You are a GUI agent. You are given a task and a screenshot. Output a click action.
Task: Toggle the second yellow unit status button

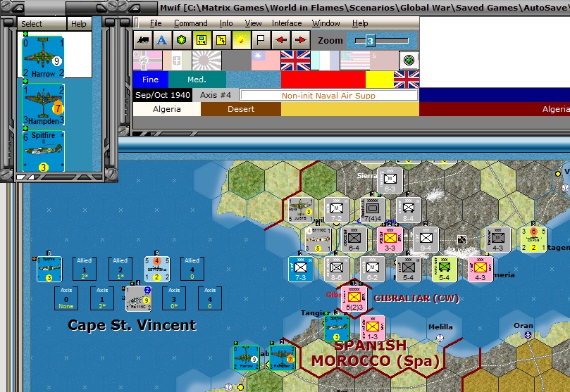click(221, 40)
